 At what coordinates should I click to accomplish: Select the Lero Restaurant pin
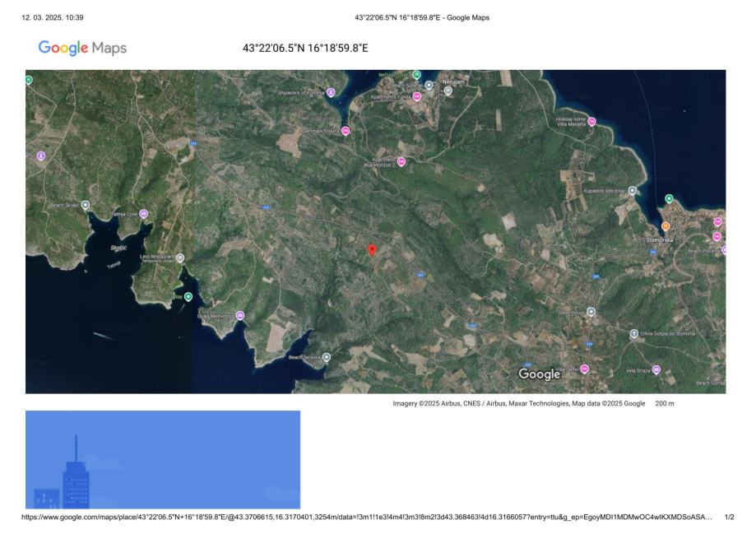tap(180, 258)
